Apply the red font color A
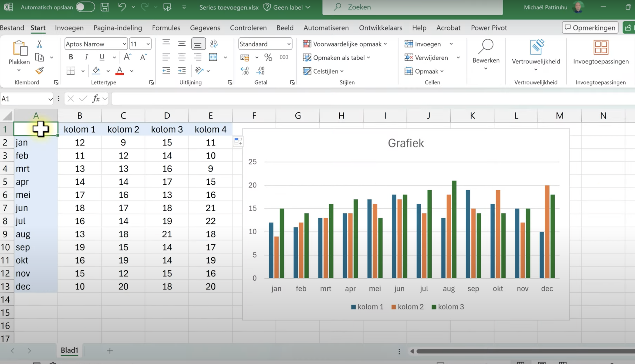This screenshot has height=364, width=635. pos(120,71)
